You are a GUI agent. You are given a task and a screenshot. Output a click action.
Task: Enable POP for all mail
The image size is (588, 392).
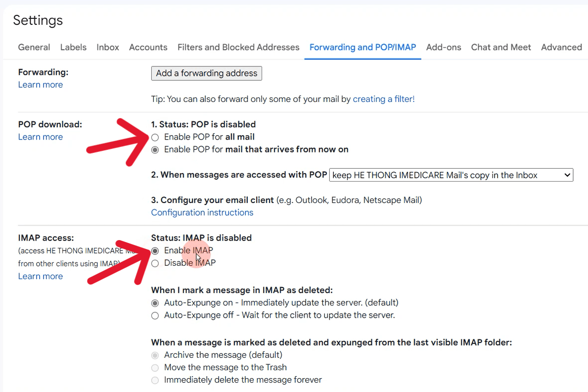[x=155, y=137]
